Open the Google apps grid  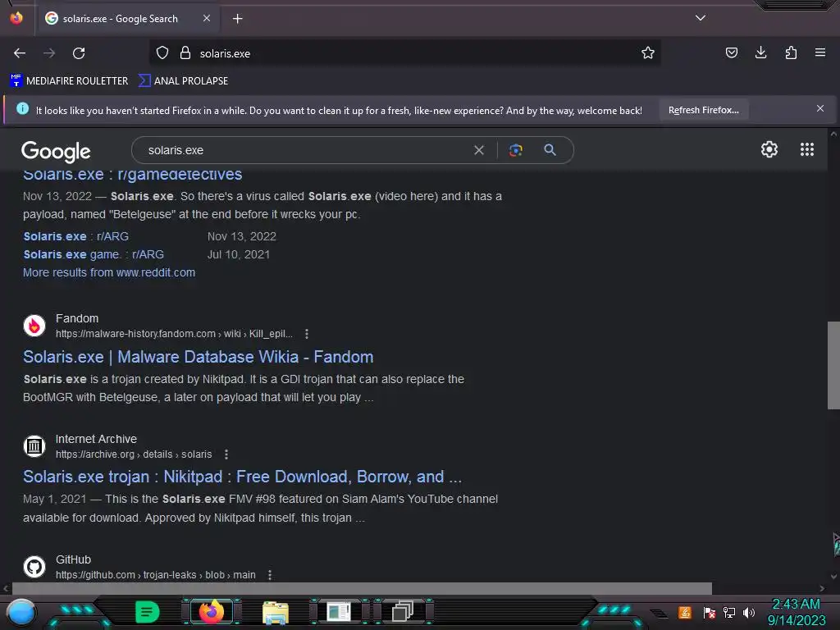pyautogui.click(x=807, y=149)
